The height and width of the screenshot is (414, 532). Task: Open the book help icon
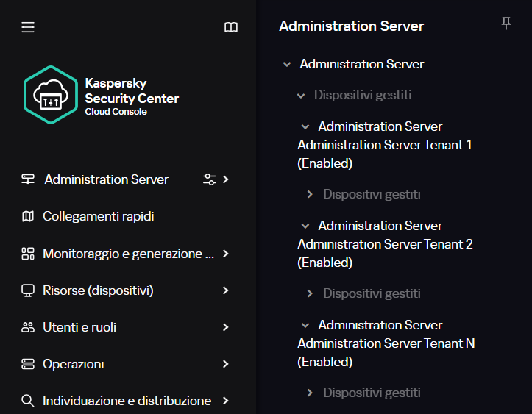[231, 27]
